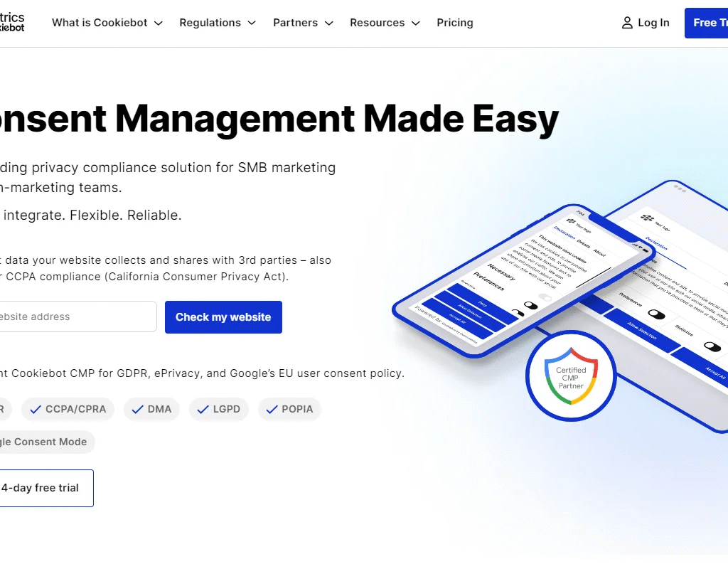Click the Log In link
The height and width of the screenshot is (569, 728).
[x=653, y=23]
